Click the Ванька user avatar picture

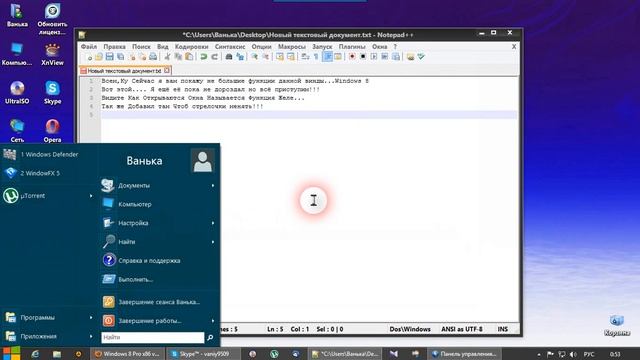202,160
